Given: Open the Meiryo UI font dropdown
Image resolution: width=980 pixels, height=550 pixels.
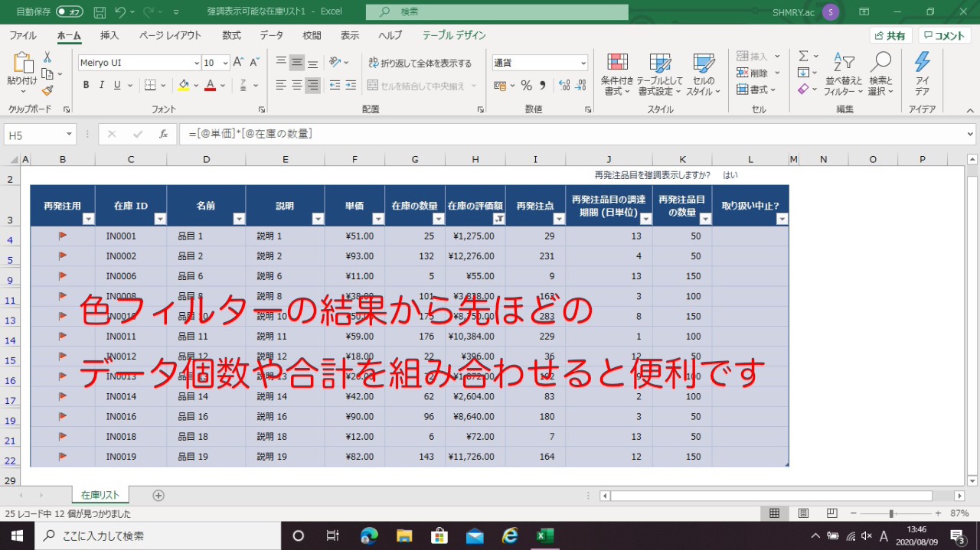Looking at the screenshot, I should point(194,62).
